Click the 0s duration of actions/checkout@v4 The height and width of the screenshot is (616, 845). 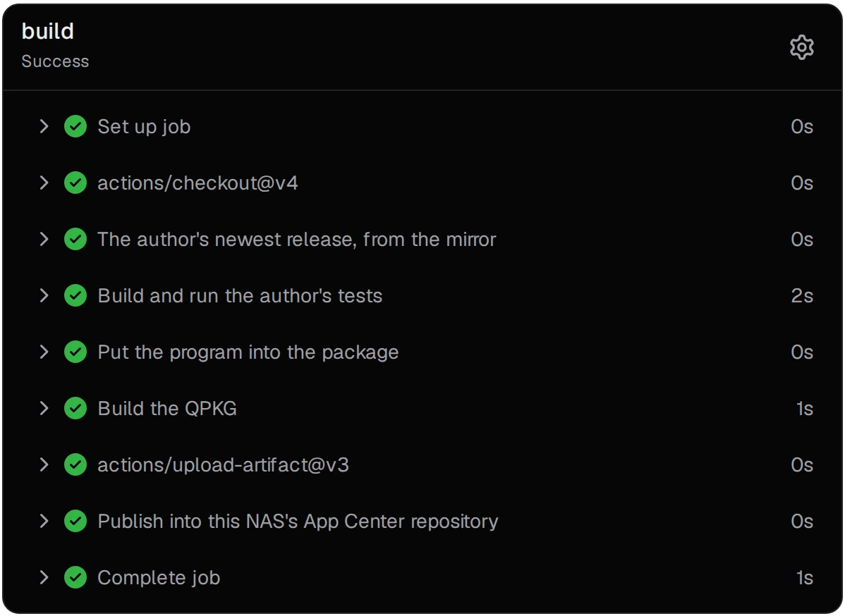pyautogui.click(x=802, y=183)
